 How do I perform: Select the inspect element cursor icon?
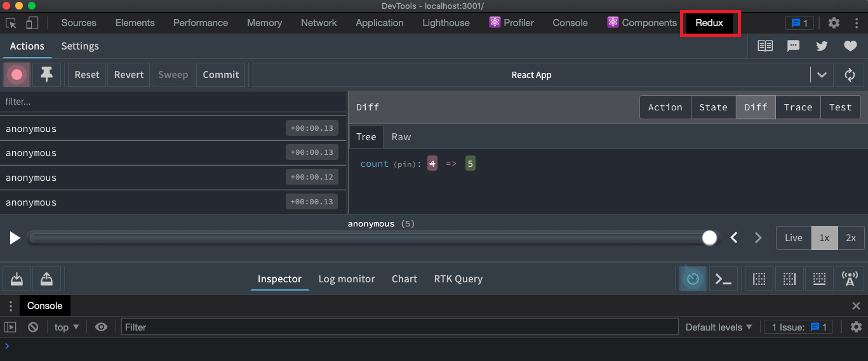tap(11, 23)
